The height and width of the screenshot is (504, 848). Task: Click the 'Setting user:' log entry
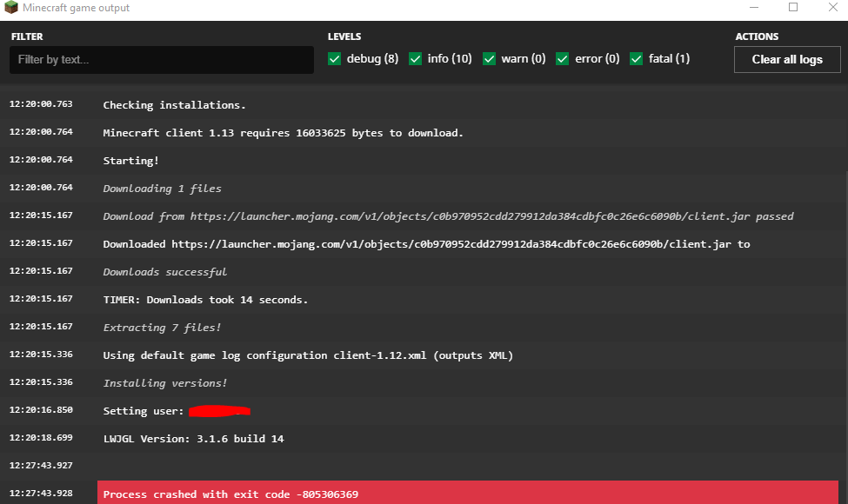tap(177, 411)
